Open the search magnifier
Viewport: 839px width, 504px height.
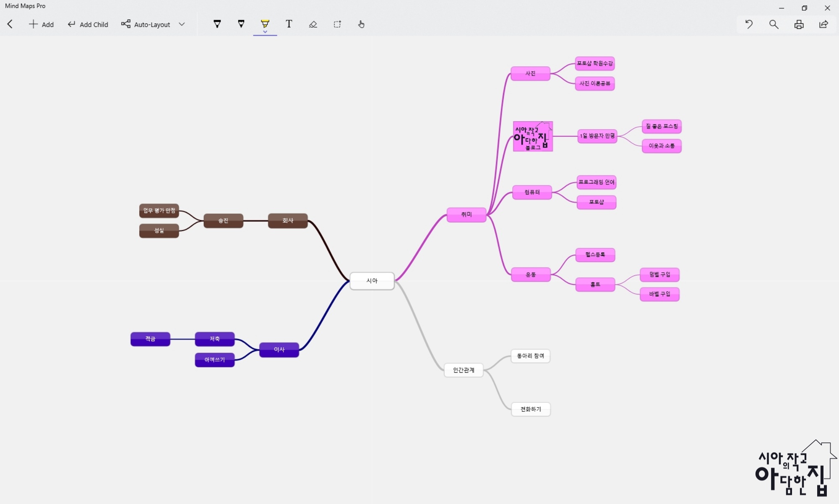(x=774, y=24)
